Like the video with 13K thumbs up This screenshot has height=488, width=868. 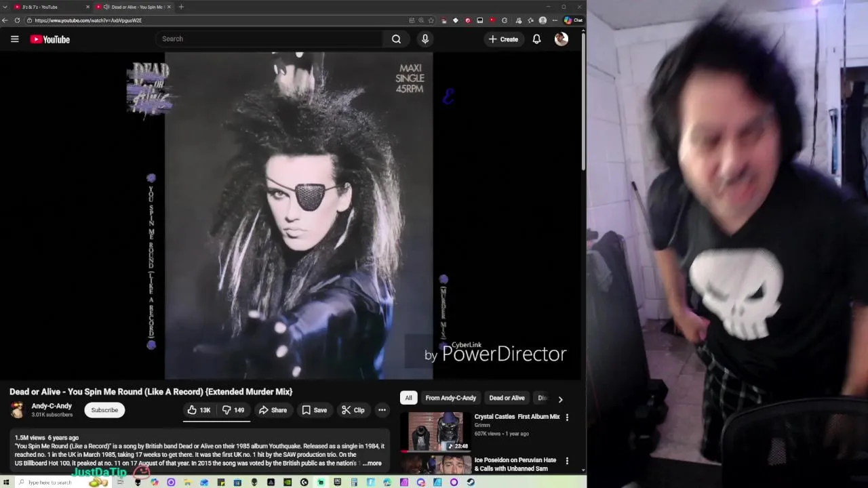[199, 410]
